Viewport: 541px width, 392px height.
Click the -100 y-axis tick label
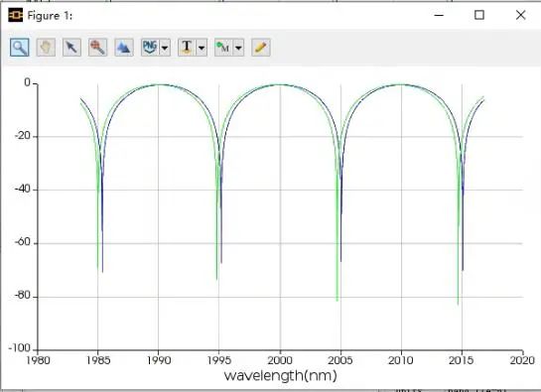point(20,348)
